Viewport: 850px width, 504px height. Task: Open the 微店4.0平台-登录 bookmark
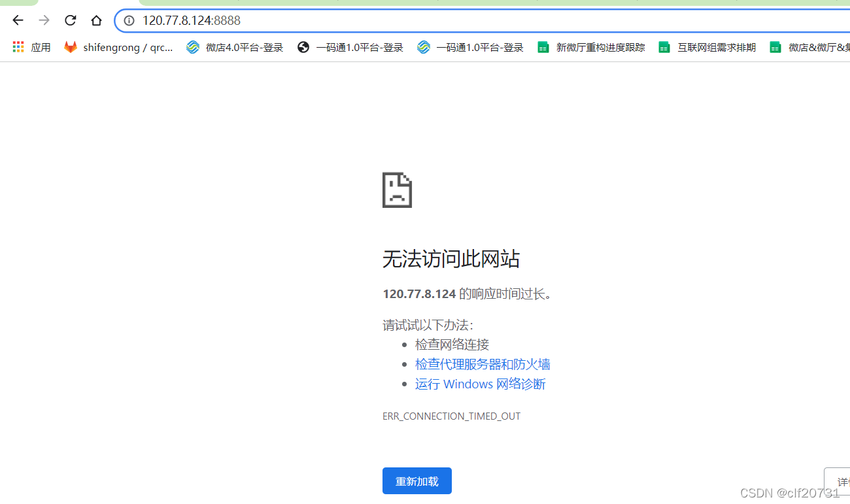point(235,47)
